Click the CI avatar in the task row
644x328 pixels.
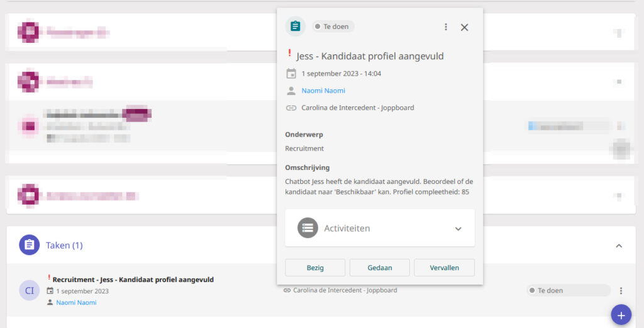(30, 291)
